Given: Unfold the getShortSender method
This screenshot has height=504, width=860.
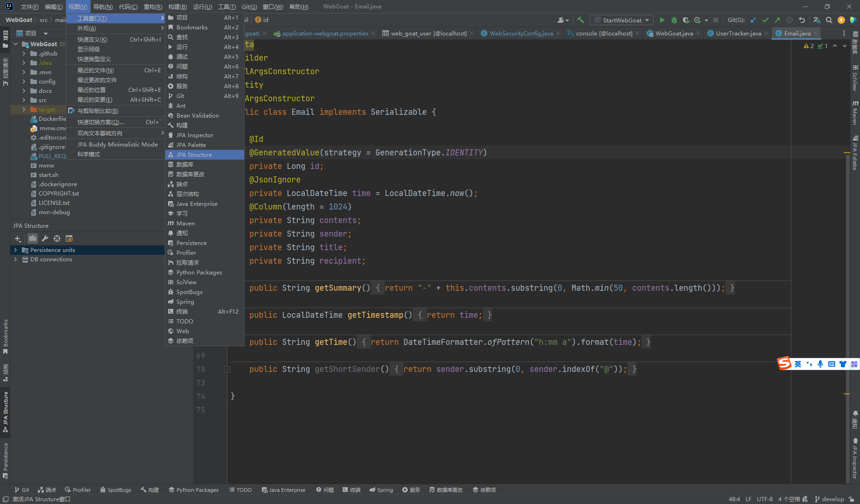Looking at the screenshot, I should click(227, 369).
